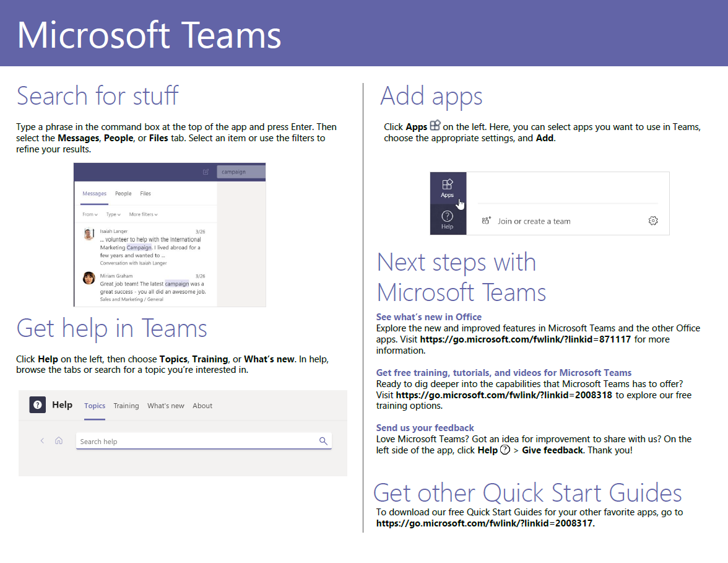
Task: Click the circled question mark Help logo
Action: 37,404
